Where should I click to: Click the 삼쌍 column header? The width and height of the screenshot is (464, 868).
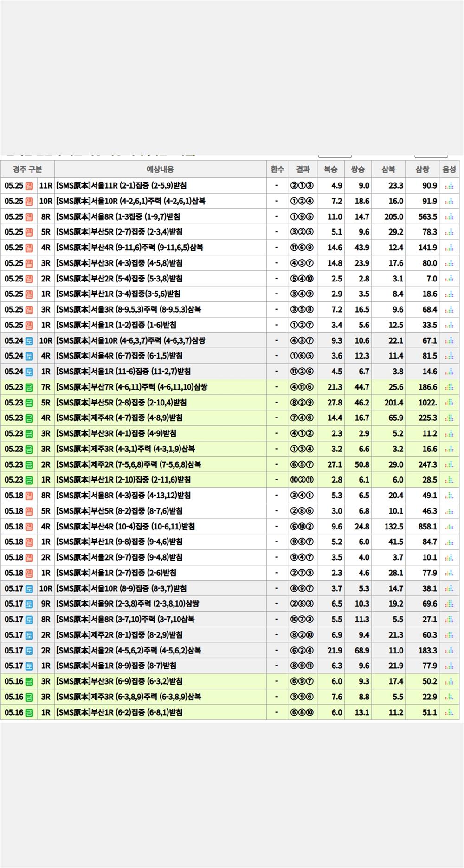(x=422, y=170)
